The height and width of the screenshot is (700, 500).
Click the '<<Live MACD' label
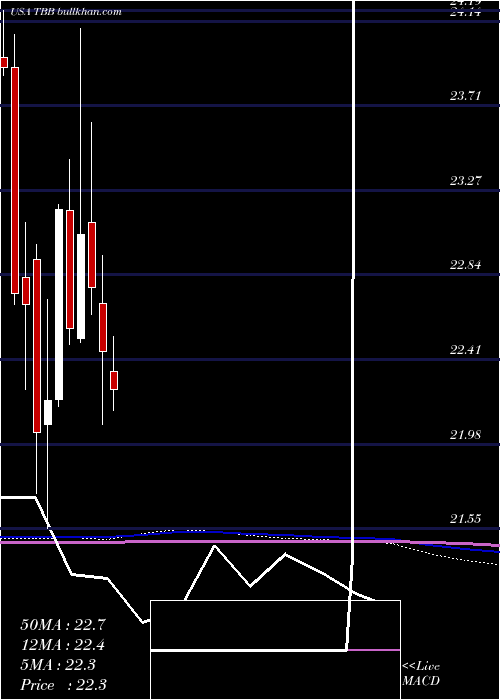coord(421,674)
